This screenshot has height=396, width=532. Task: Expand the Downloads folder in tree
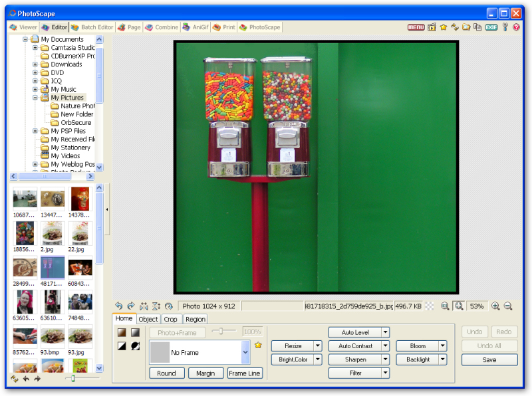[x=35, y=64]
